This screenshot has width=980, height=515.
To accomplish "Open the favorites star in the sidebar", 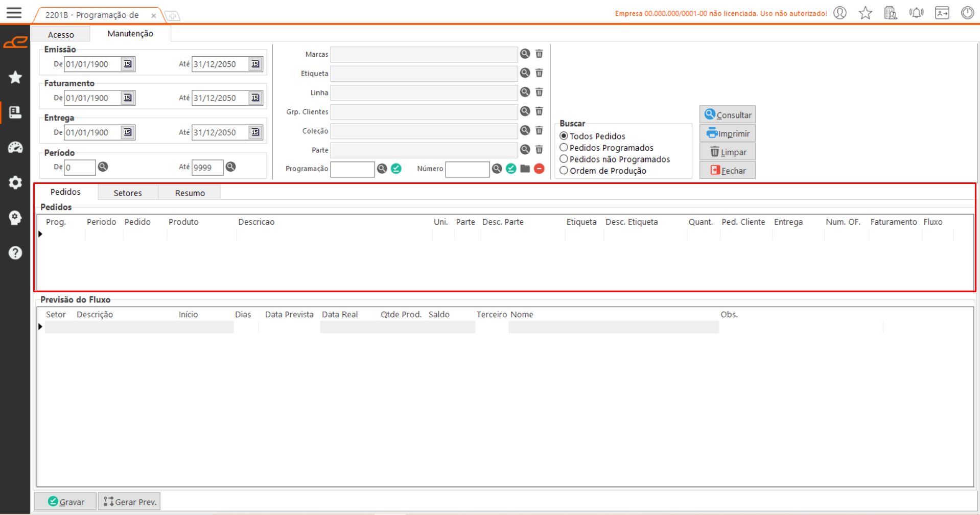I will pos(15,77).
